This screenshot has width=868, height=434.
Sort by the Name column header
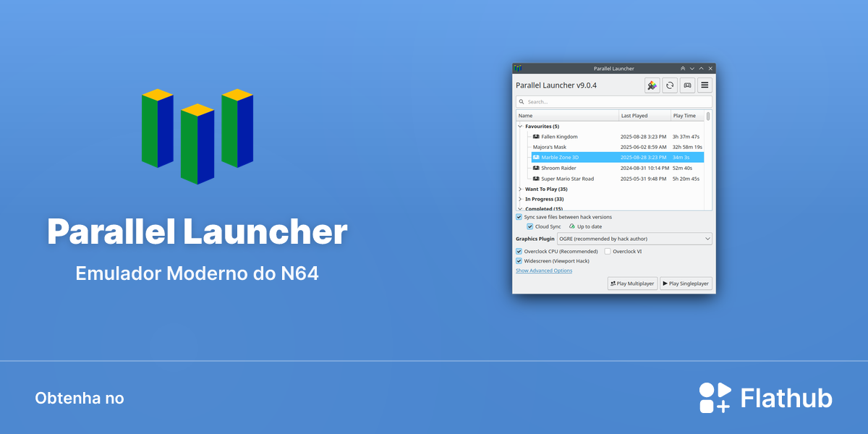568,116
